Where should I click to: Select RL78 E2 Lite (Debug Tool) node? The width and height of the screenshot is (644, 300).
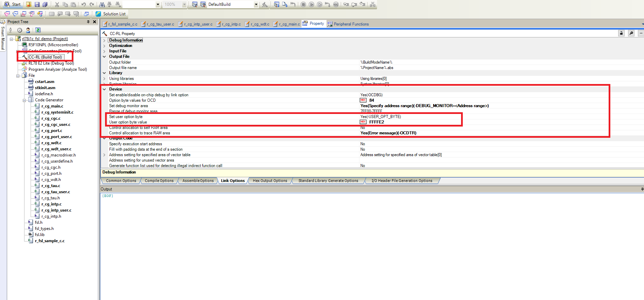point(51,63)
